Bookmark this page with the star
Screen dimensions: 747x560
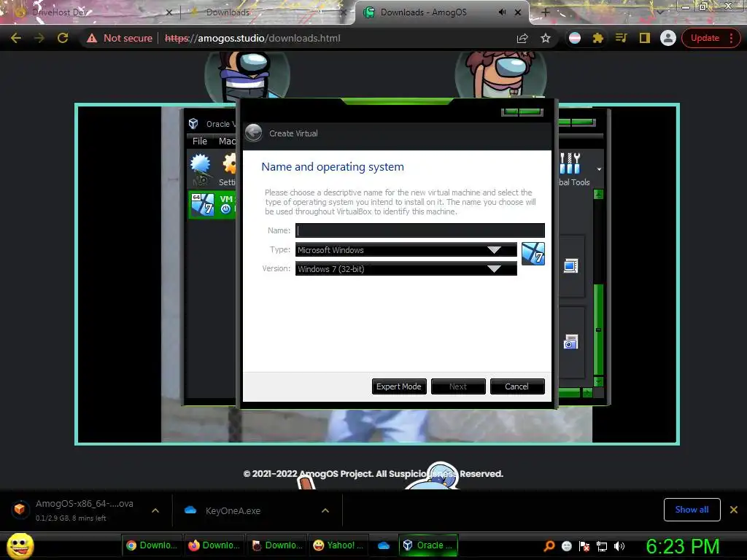point(546,38)
